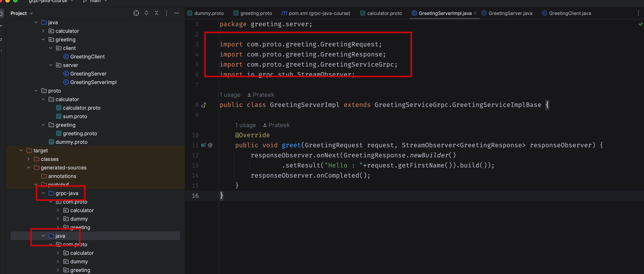Image resolution: width=644 pixels, height=274 pixels.
Task: Expand the classes folder
Action: [x=28, y=159]
